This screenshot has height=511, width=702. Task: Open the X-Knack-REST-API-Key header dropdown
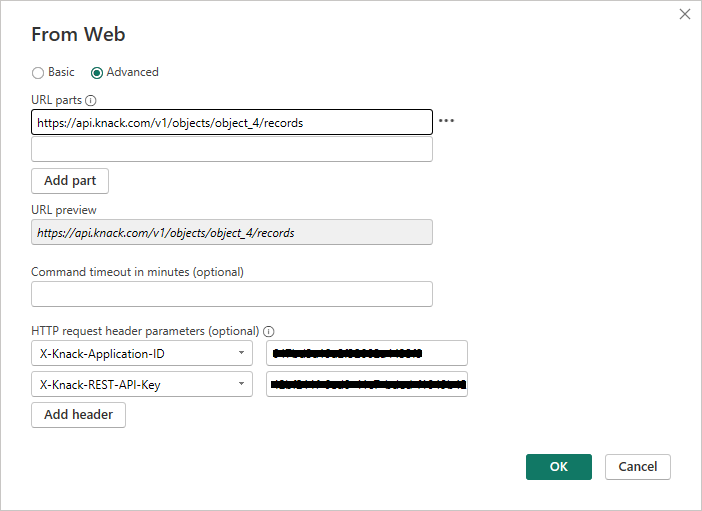pos(142,384)
